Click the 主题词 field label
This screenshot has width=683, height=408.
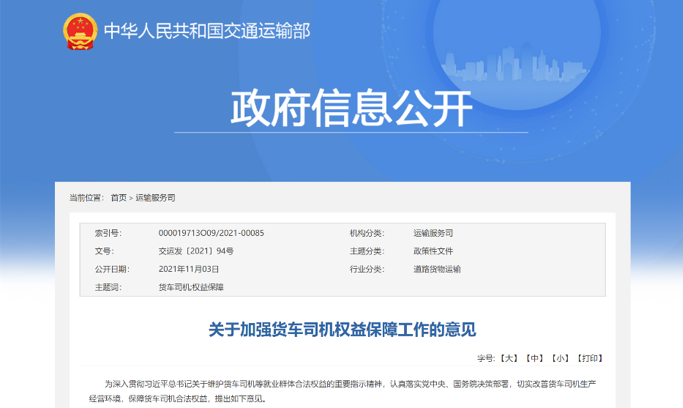click(x=108, y=287)
